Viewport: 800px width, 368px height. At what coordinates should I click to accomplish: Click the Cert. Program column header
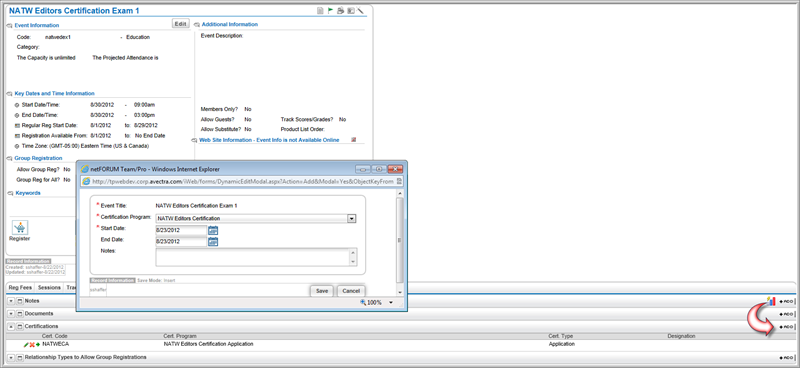180,336
